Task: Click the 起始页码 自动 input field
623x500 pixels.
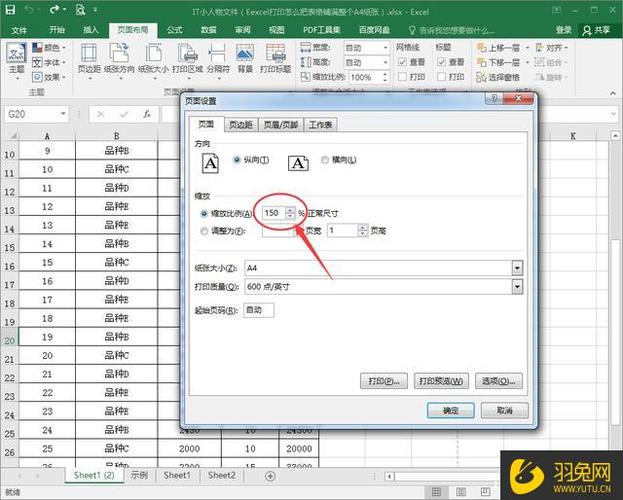Action: point(258,310)
